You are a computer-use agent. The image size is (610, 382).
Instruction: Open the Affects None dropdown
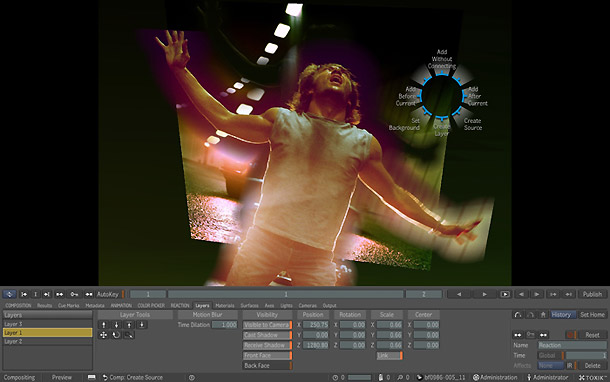[x=551, y=365]
